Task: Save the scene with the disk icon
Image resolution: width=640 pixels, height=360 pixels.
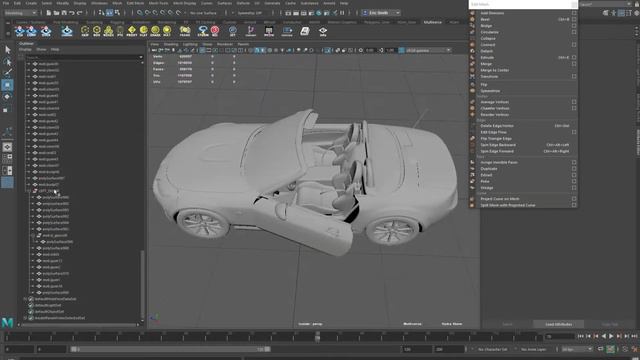Action: [x=64, y=13]
